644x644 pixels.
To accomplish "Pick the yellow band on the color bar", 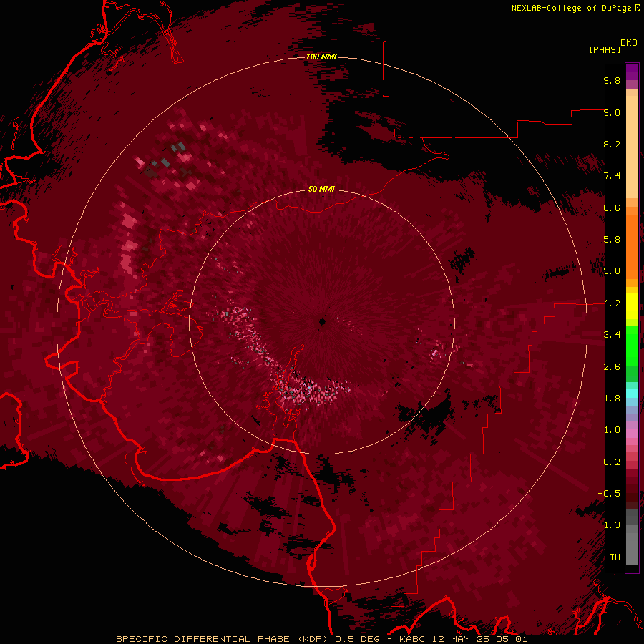I will [x=632, y=306].
